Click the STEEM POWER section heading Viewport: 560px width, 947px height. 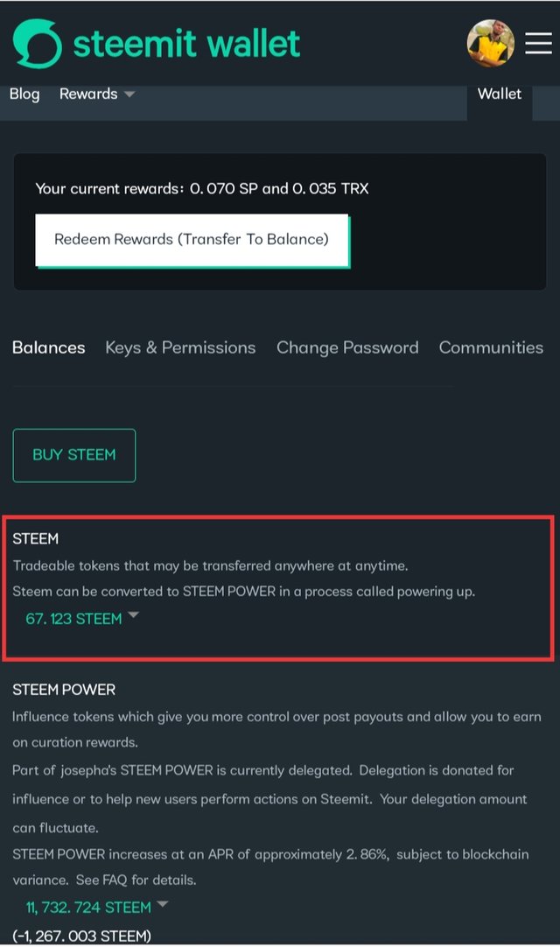(64, 690)
